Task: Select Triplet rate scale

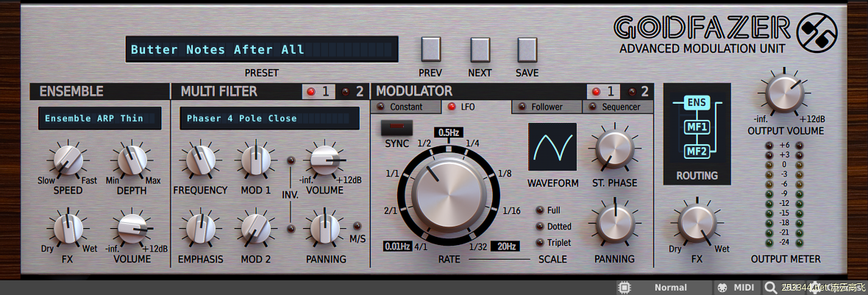Action: pos(539,243)
